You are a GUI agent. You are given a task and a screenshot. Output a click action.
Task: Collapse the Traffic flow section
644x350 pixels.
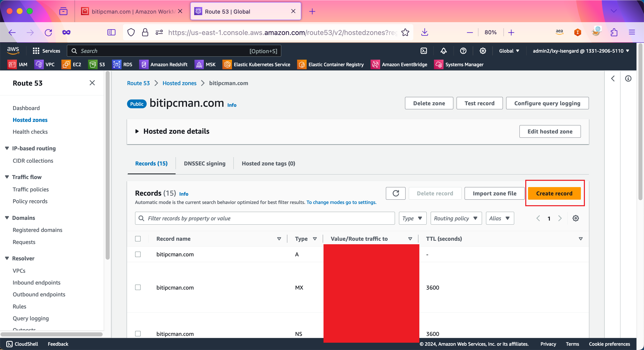[x=7, y=177]
